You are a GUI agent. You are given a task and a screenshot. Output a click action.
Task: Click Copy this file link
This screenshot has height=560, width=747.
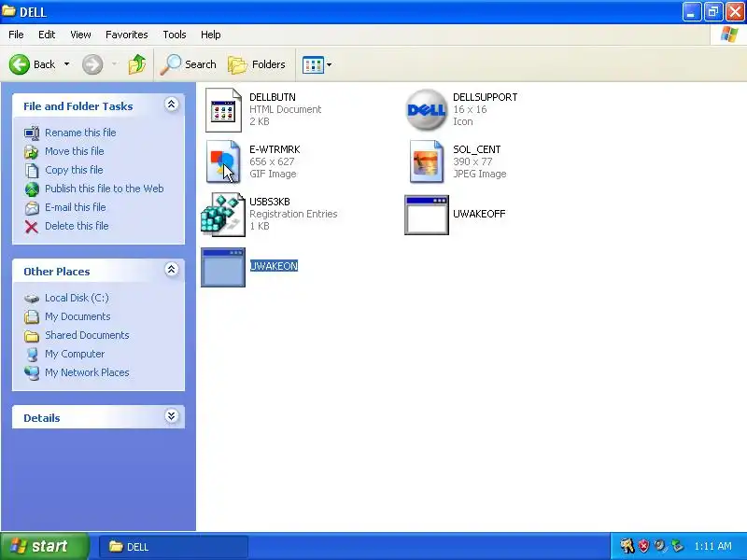click(74, 170)
